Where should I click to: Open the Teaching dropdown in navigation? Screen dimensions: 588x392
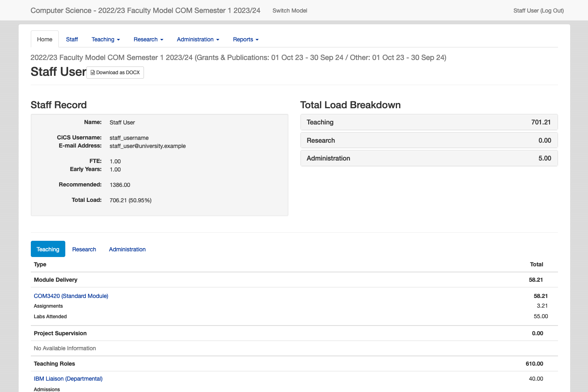(x=105, y=39)
